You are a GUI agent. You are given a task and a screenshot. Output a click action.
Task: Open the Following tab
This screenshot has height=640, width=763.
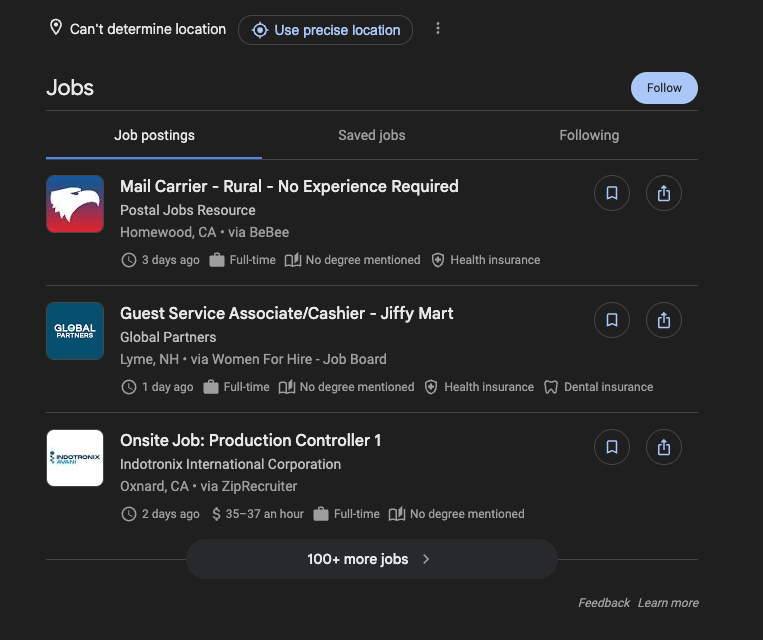tap(589, 135)
